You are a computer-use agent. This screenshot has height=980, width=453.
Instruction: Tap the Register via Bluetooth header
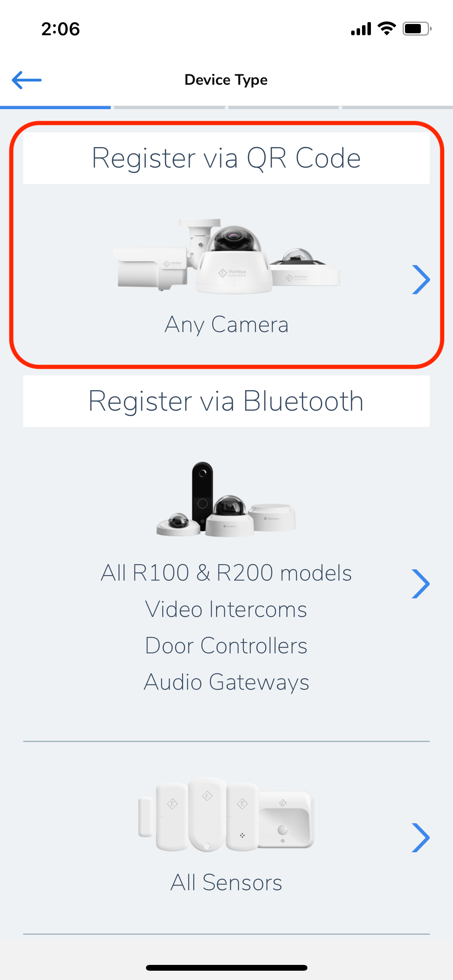pos(226,401)
